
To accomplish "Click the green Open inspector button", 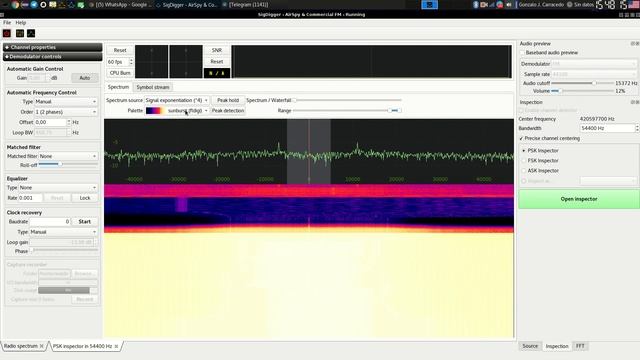I will pyautogui.click(x=578, y=199).
